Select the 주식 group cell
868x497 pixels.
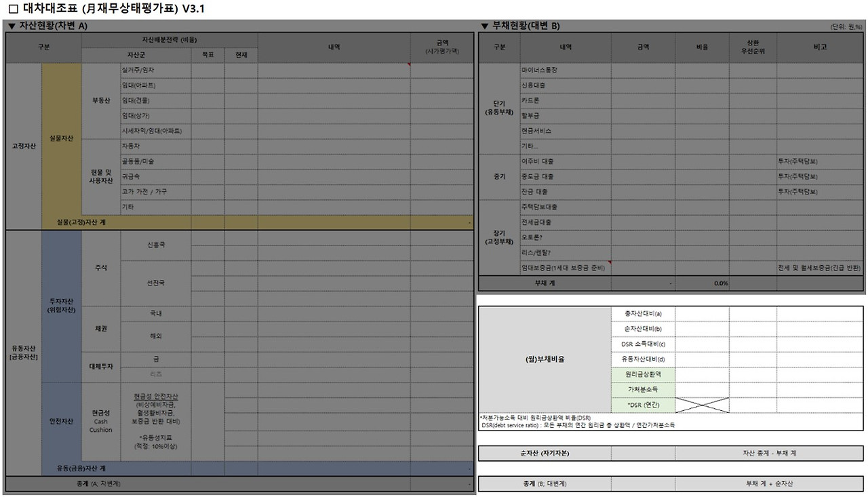(101, 268)
